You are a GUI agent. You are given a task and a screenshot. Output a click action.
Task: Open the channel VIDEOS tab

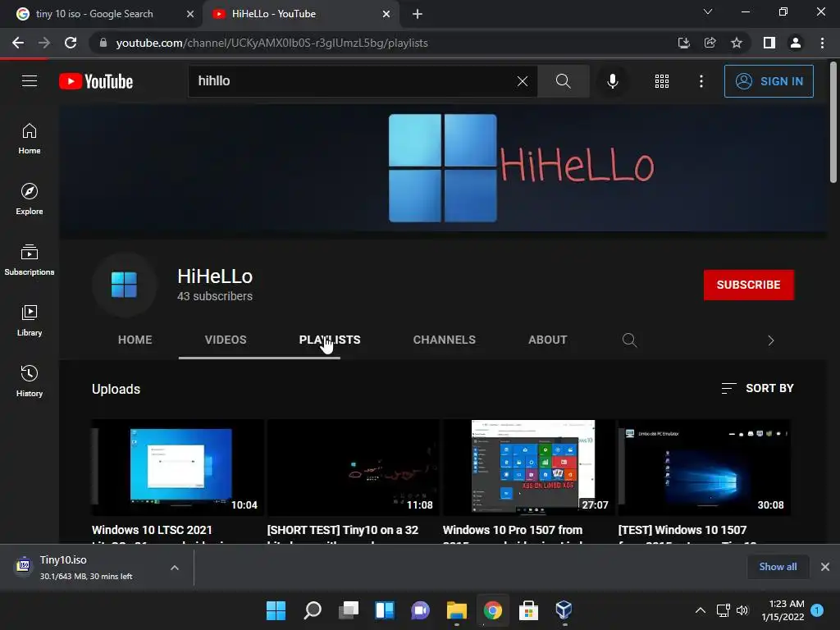pos(226,340)
